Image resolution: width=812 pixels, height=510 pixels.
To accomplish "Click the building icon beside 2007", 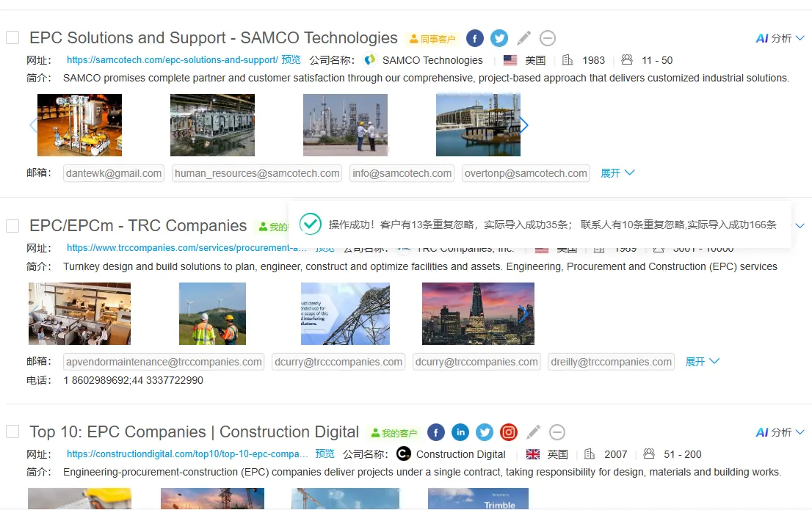I will tap(590, 454).
